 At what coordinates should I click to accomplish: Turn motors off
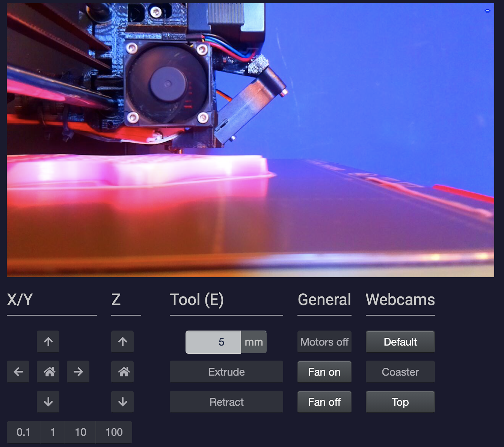[324, 342]
